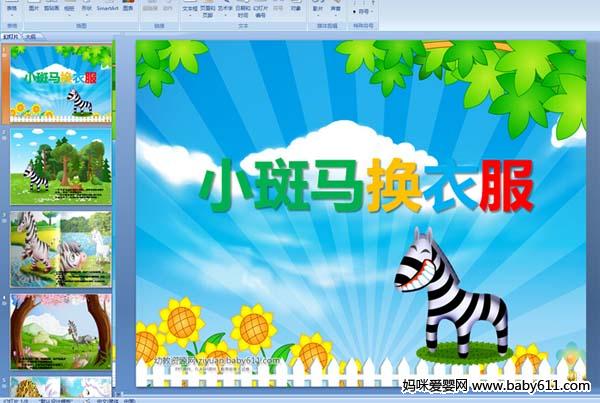
Task: Expand the 艺术字 (WordArt) gallery
Action: pos(225,10)
